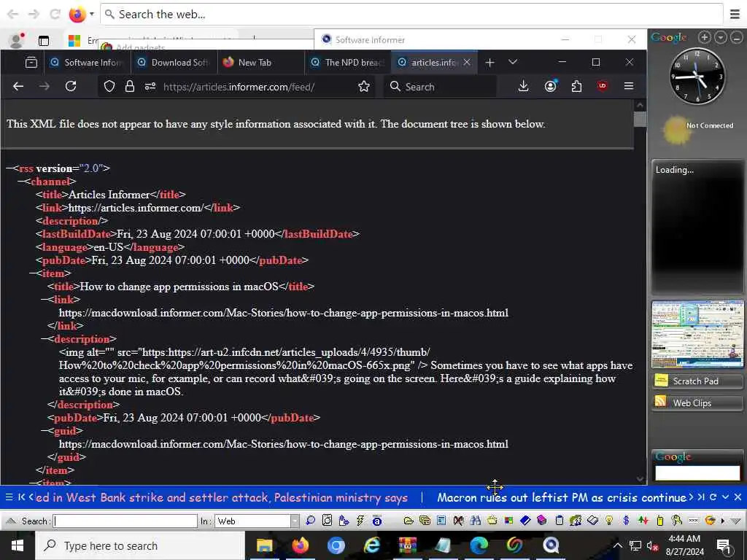Click the Add gadgets plus button in sidebar
The image size is (747, 560).
[705, 37]
